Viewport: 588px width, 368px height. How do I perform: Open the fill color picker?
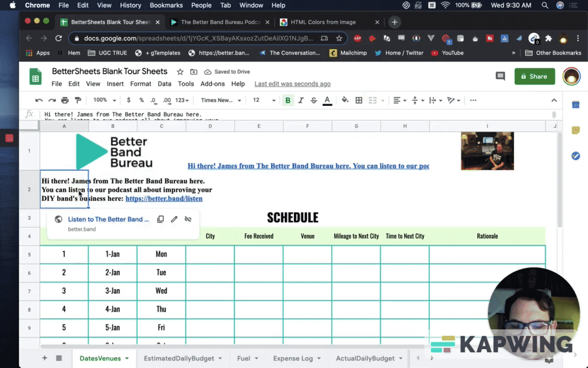[x=345, y=100]
